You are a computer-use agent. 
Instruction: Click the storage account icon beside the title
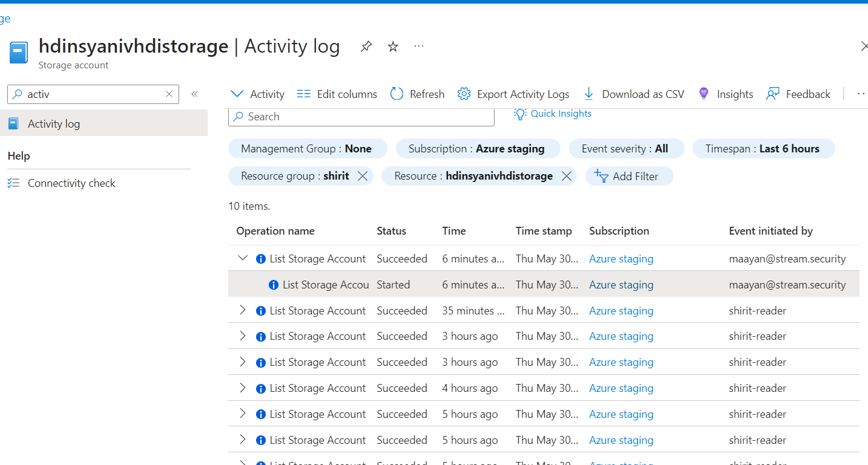19,53
